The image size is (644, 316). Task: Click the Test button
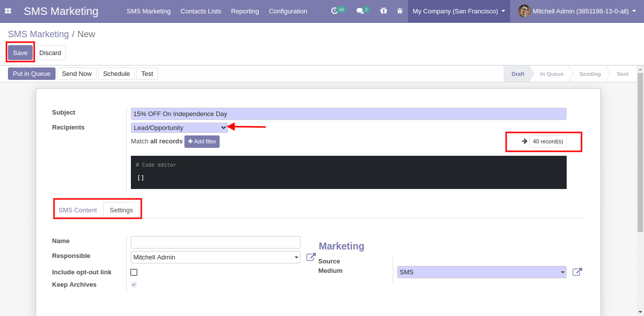(147, 73)
